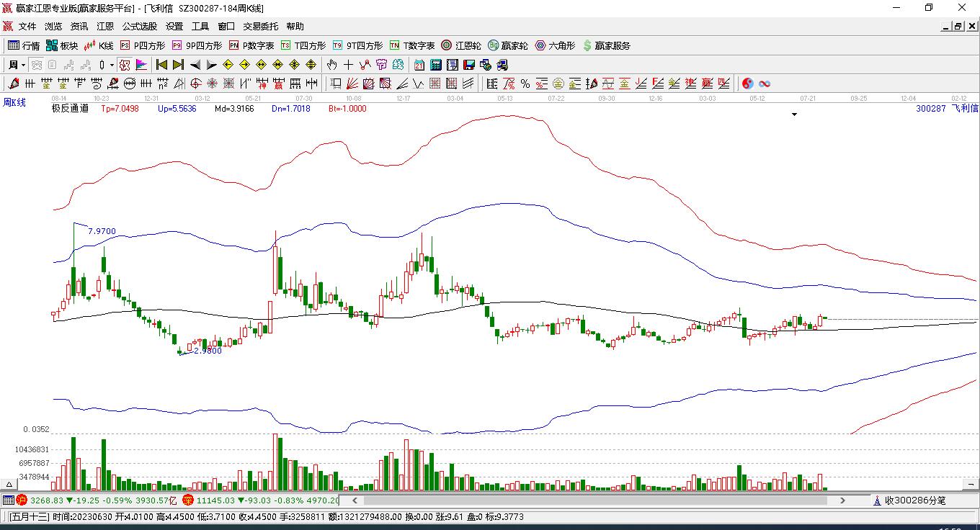980x530 pixels.
Task: Open the 窗口 menu
Action: click(x=226, y=27)
